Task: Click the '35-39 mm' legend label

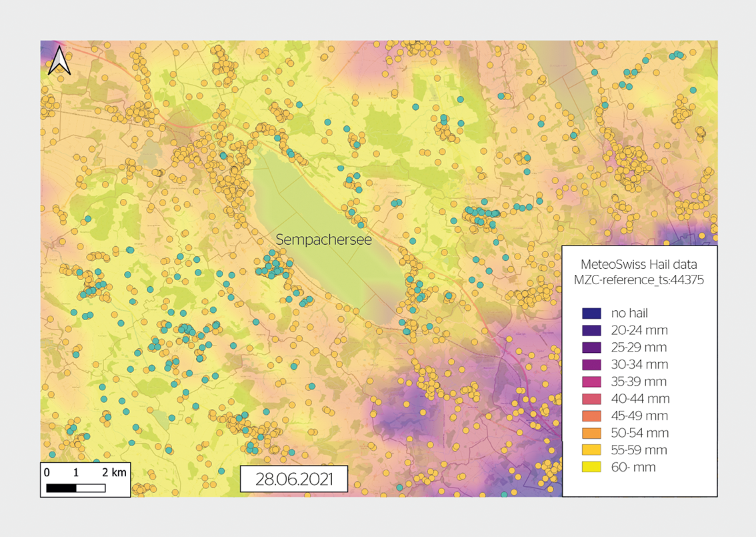Action: (x=639, y=382)
